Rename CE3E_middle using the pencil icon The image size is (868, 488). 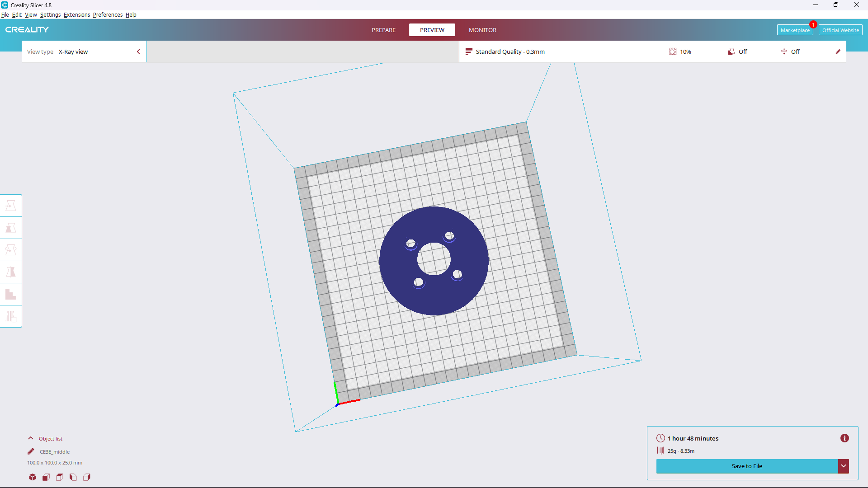31,451
